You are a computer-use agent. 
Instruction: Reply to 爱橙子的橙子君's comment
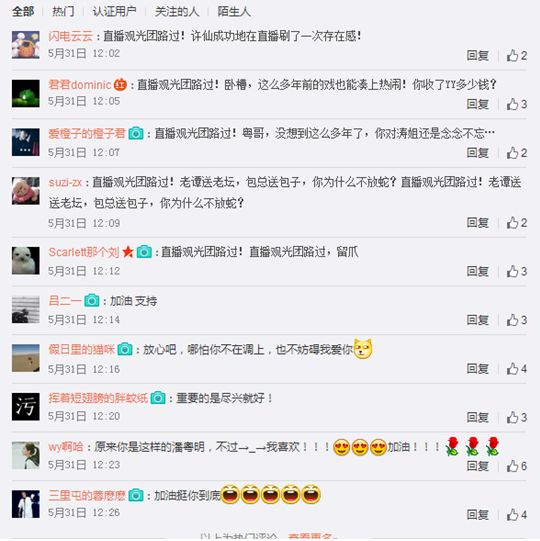click(x=478, y=153)
